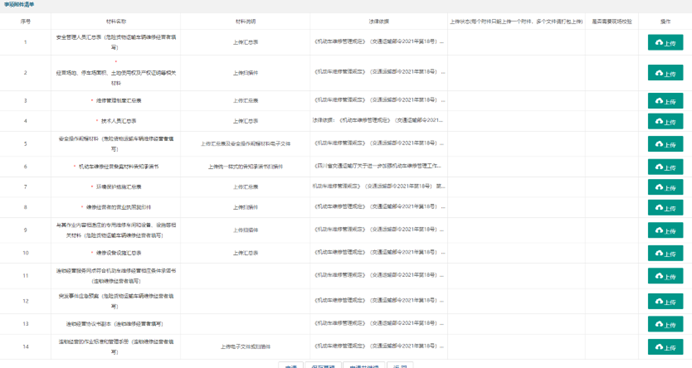Upload file for row 6 备案材料承诺书
Image resolution: width=692 pixels, height=368 pixels.
tap(665, 167)
